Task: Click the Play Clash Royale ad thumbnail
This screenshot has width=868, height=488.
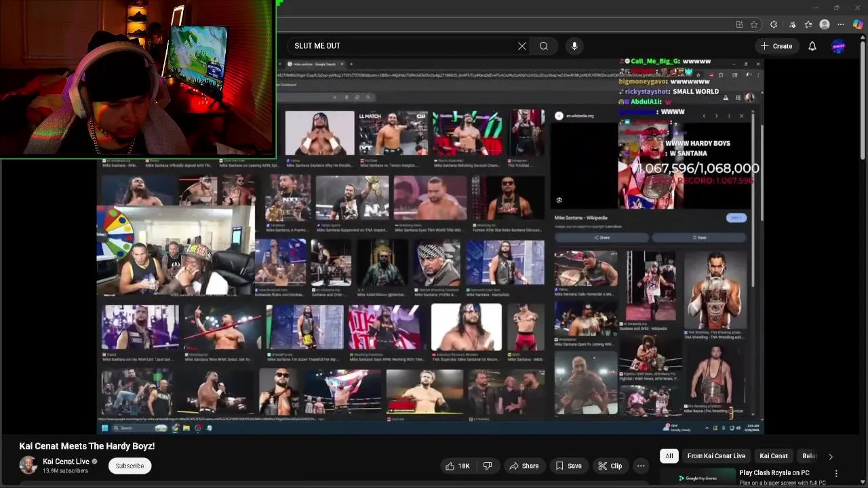Action: (x=698, y=478)
